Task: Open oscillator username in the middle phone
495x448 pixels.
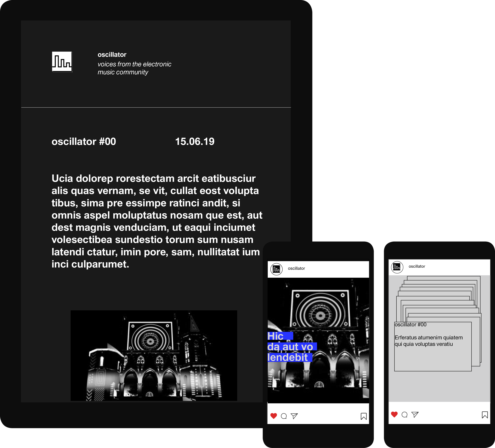Action: click(x=296, y=268)
